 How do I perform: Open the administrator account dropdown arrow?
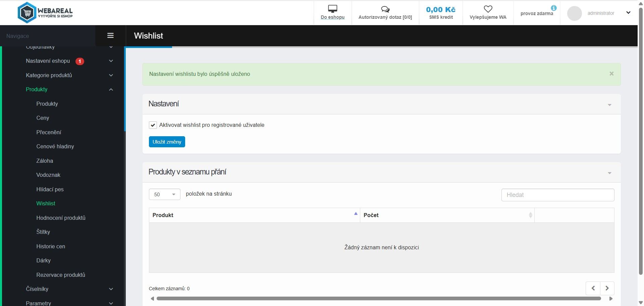628,13
